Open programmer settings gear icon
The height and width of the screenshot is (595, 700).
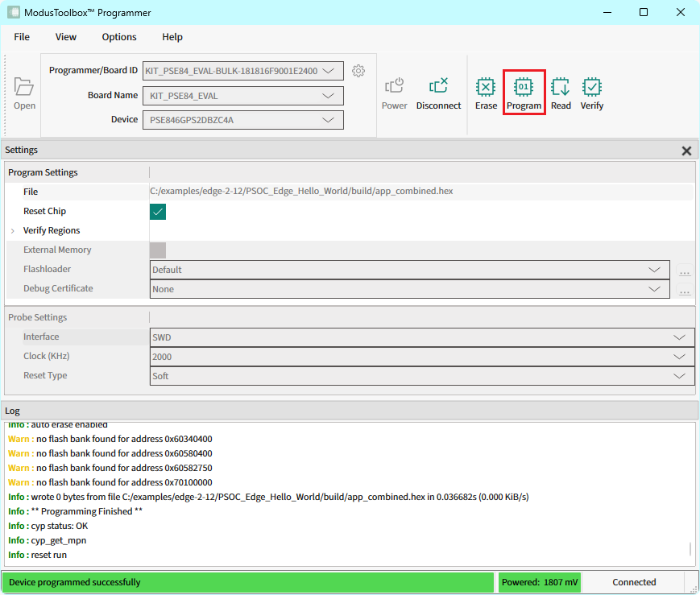[x=358, y=71]
